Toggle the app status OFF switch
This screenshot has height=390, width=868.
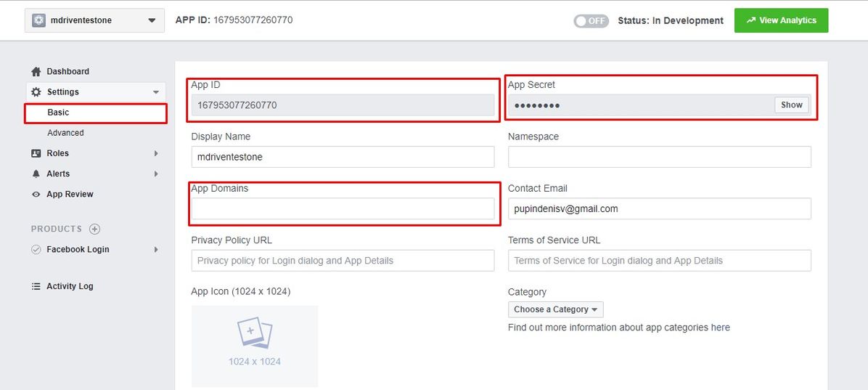tap(591, 21)
